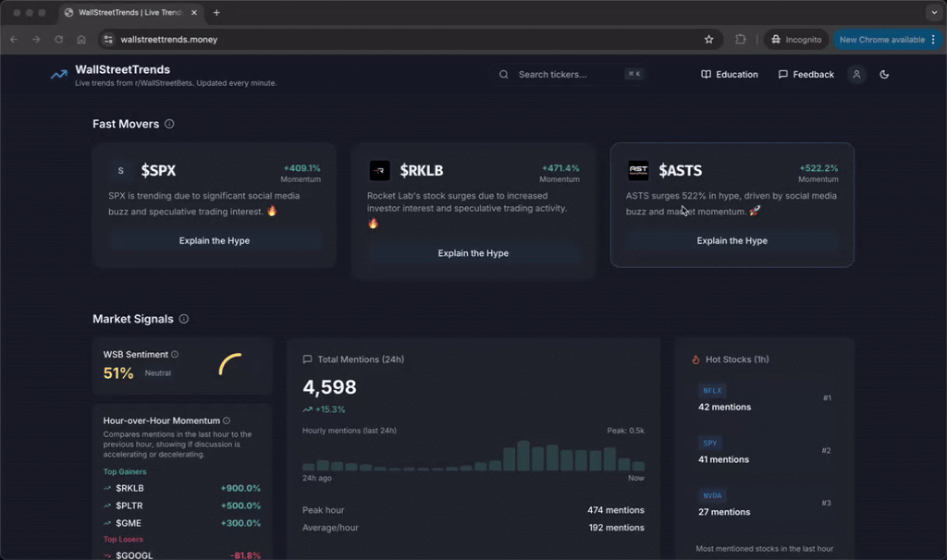The image size is (947, 560).
Task: Click the $PLTR top gainer row
Action: click(x=182, y=505)
